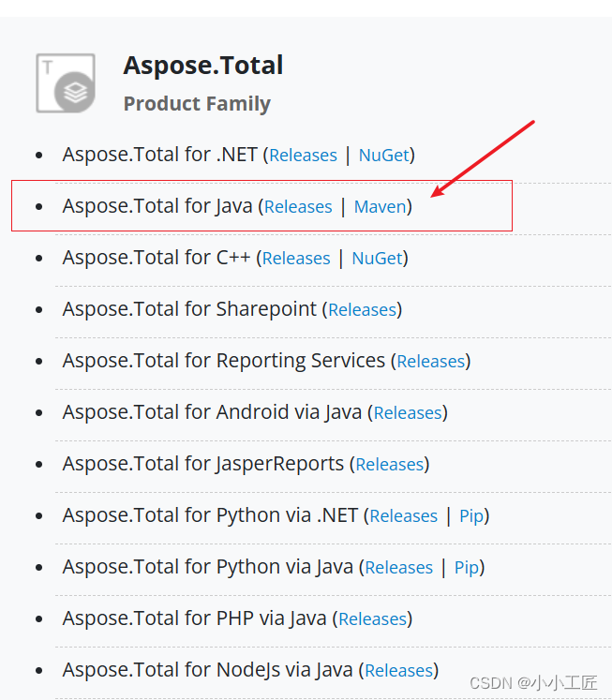The height and width of the screenshot is (700, 612).
Task: Click the text Aspose.Total for Reporting Services
Action: [x=224, y=361]
